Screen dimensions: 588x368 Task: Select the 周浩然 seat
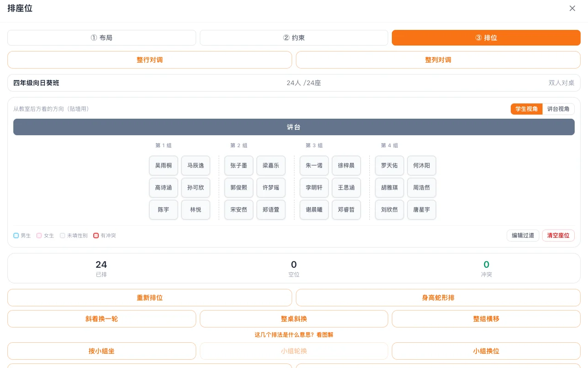point(422,188)
